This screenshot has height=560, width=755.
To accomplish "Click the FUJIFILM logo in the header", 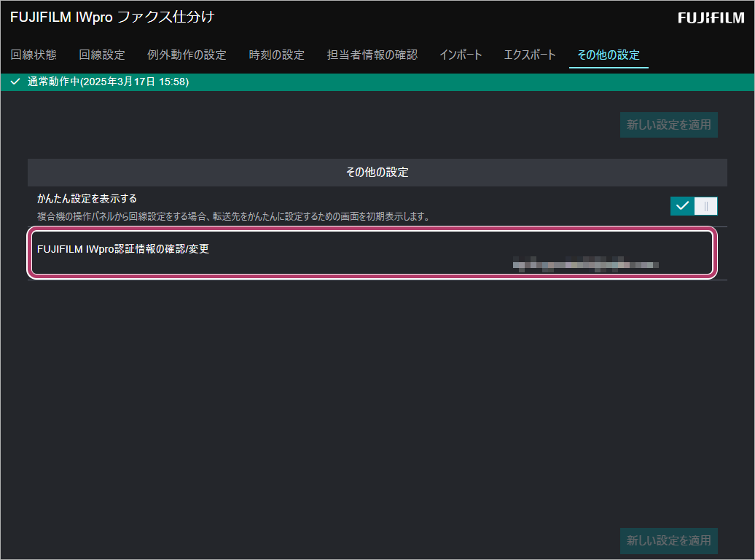I will click(x=711, y=17).
